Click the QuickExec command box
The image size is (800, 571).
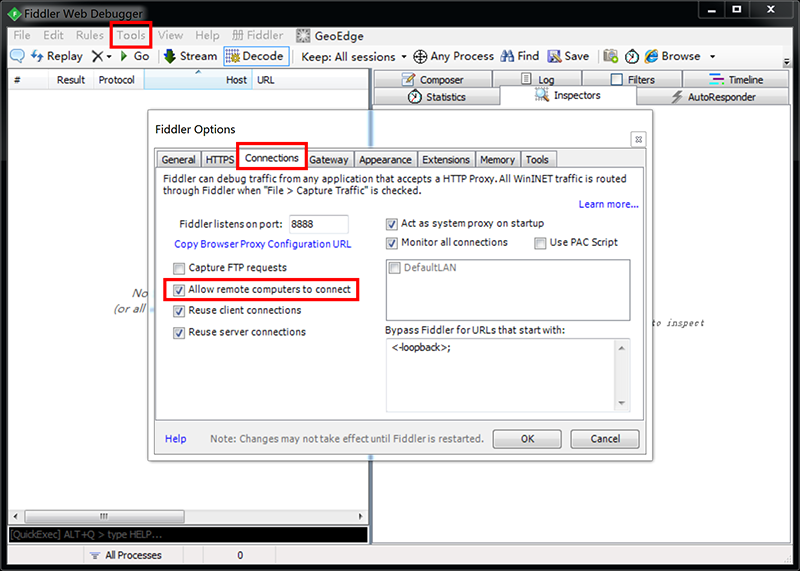click(188, 534)
